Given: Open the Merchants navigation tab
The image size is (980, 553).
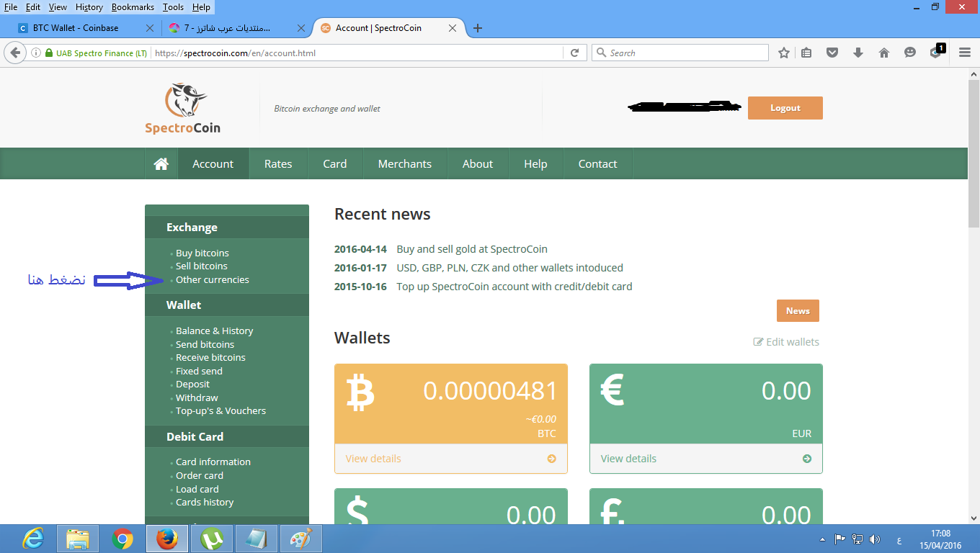Looking at the screenshot, I should (405, 164).
